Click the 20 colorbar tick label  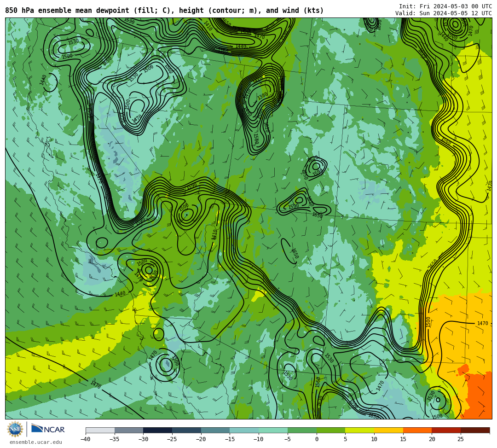point(432,439)
